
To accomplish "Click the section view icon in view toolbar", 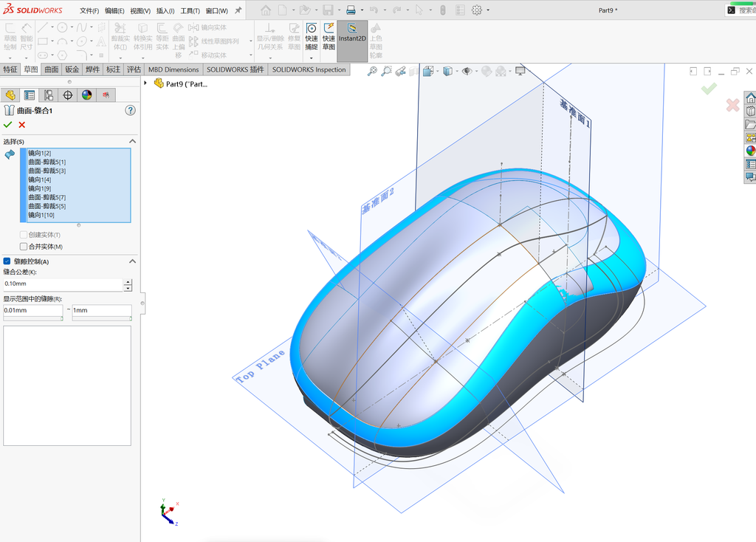I will (x=413, y=72).
